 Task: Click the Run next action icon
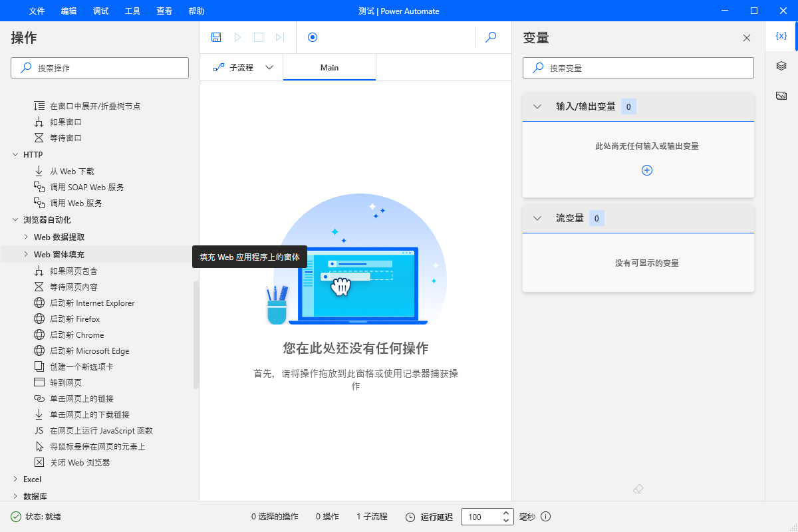coord(280,37)
